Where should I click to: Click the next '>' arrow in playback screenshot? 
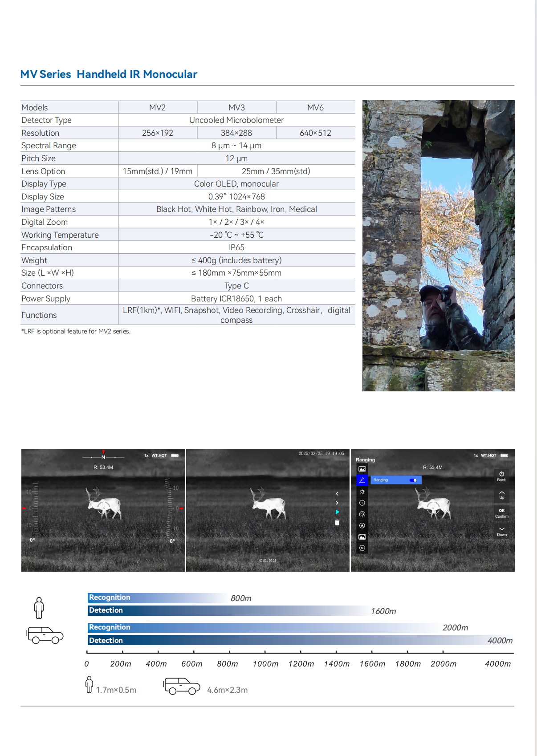[337, 503]
